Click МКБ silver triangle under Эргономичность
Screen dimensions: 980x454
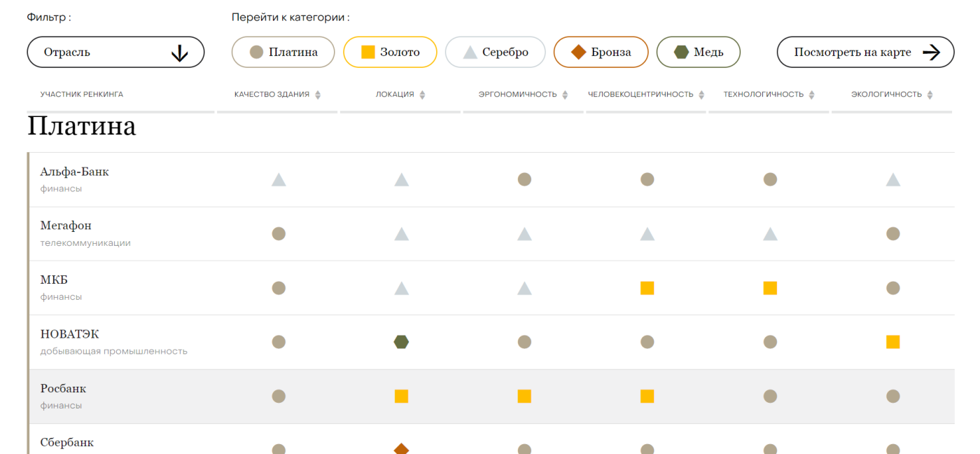pyautogui.click(x=524, y=288)
